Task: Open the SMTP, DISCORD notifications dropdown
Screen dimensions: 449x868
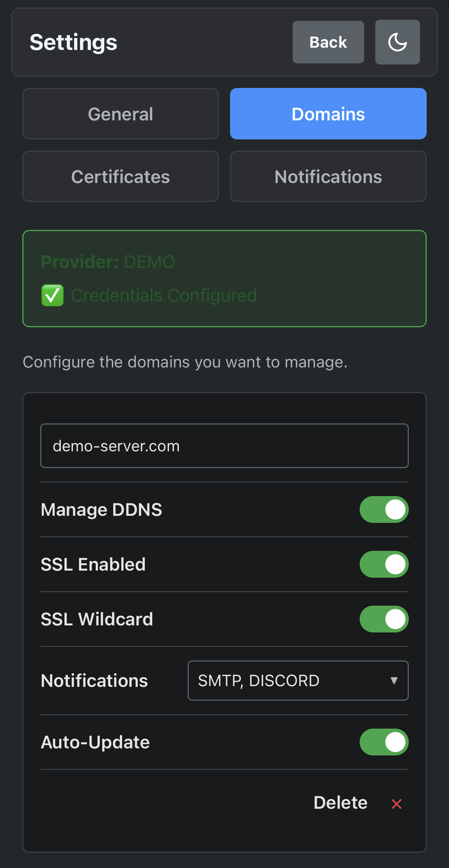Action: tap(298, 681)
